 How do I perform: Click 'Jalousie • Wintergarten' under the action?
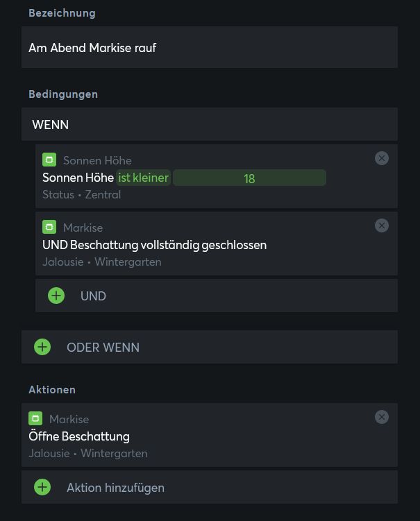pos(88,454)
